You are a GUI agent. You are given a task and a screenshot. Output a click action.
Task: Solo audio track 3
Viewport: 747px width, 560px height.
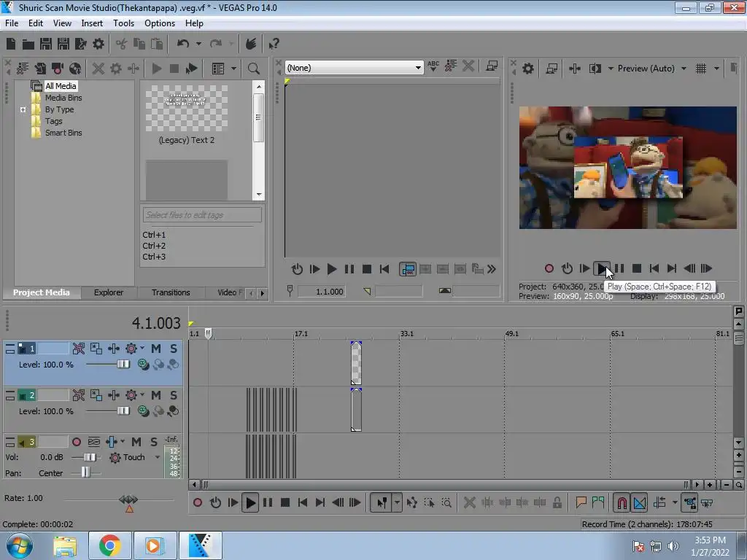pyautogui.click(x=154, y=442)
